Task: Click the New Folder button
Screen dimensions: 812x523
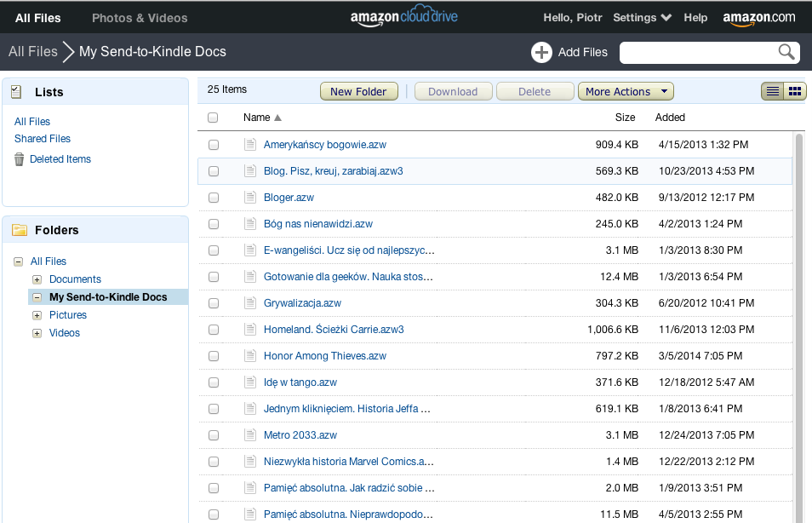Action: pyautogui.click(x=359, y=92)
